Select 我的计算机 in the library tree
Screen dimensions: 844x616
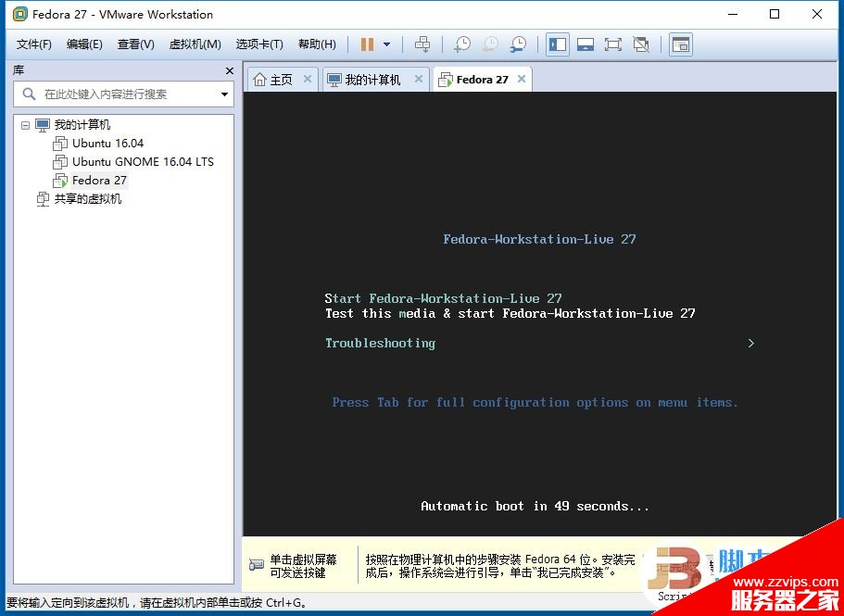pyautogui.click(x=82, y=125)
